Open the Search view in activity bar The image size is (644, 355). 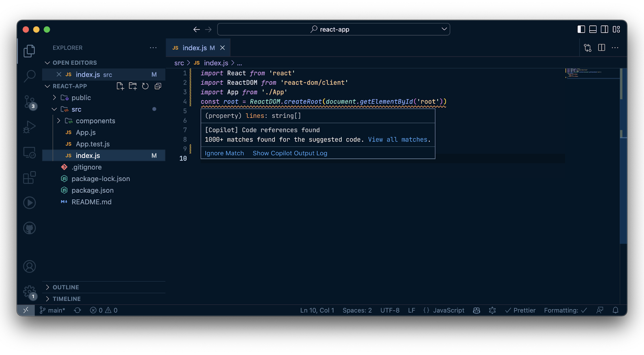[29, 76]
